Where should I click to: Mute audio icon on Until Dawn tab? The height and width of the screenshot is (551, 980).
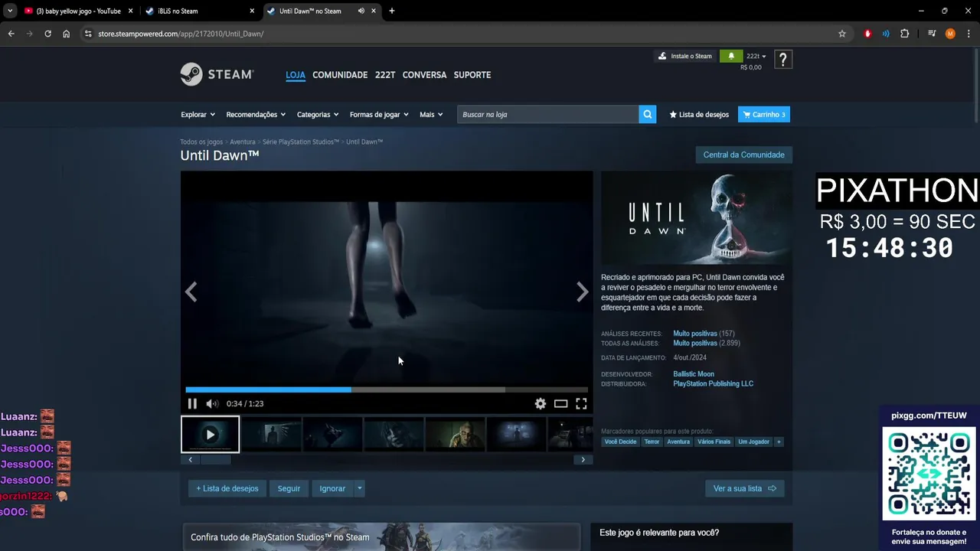[361, 11]
